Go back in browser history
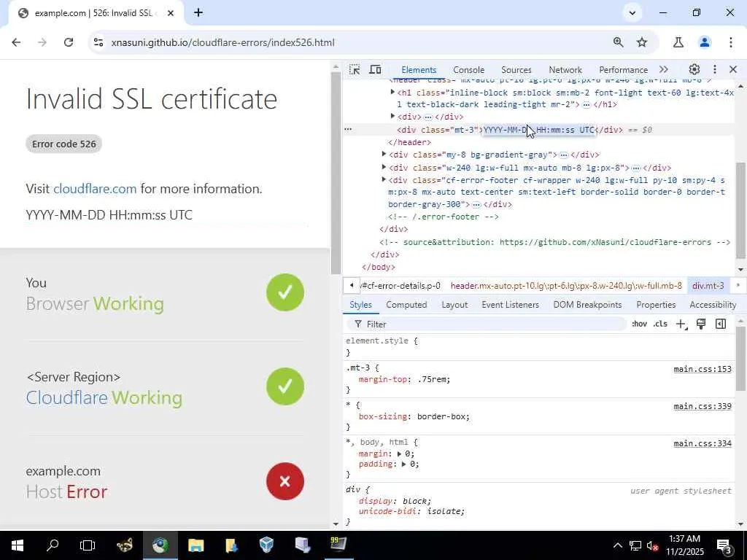The height and width of the screenshot is (560, 747). tap(16, 42)
